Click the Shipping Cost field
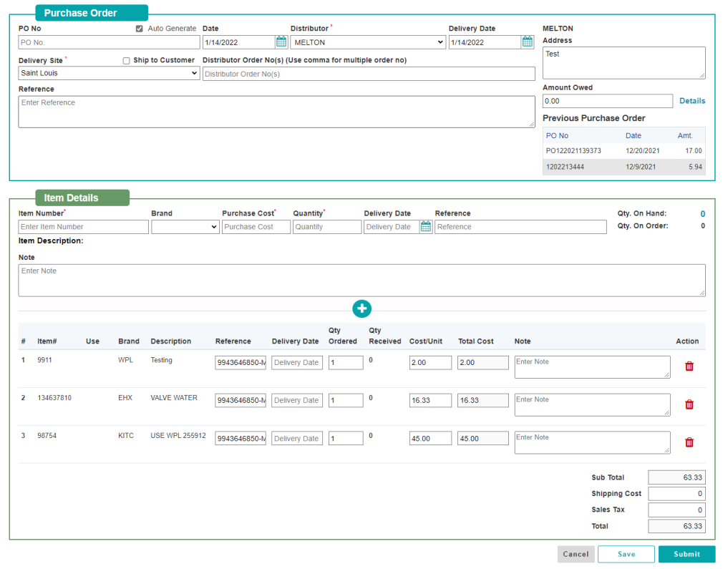728x569 pixels. [677, 494]
